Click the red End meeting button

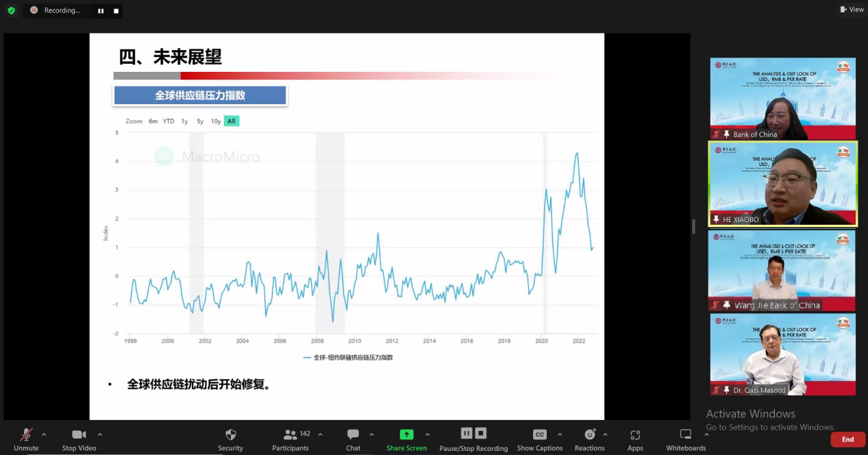[847, 439]
